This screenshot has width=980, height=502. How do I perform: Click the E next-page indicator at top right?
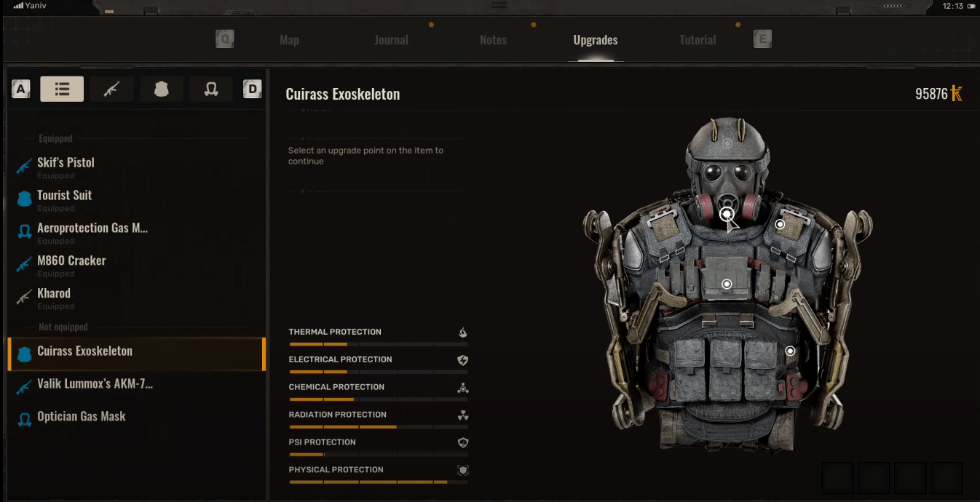point(762,39)
